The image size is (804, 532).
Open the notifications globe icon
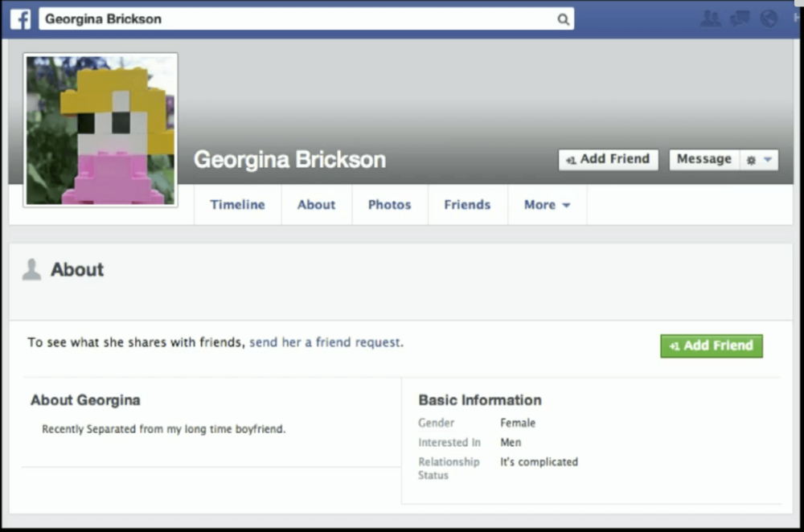pos(769,18)
